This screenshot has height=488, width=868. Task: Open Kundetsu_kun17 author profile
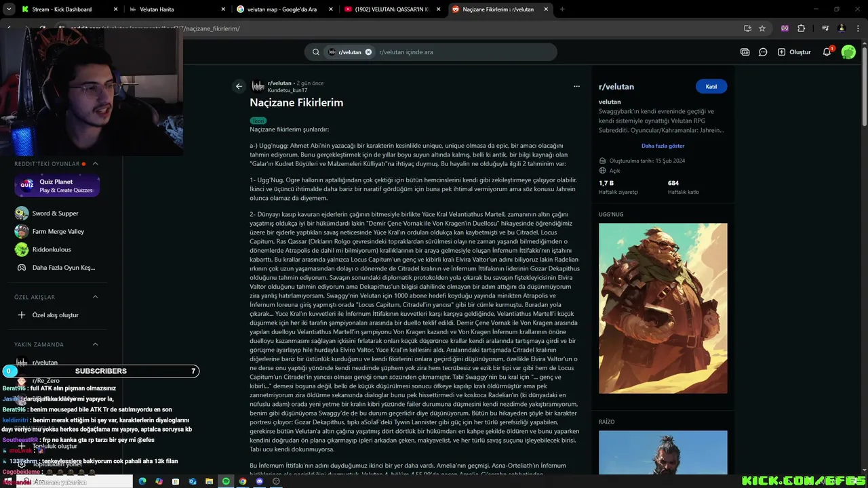tap(288, 90)
